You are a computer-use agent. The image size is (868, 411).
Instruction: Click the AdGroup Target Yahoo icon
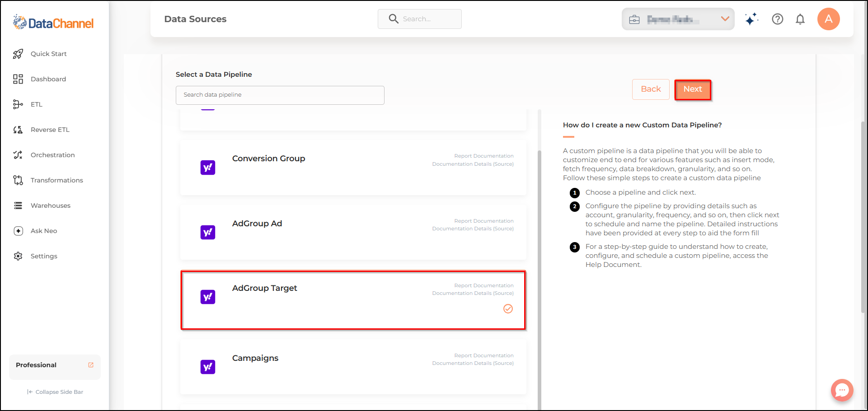coord(208,297)
